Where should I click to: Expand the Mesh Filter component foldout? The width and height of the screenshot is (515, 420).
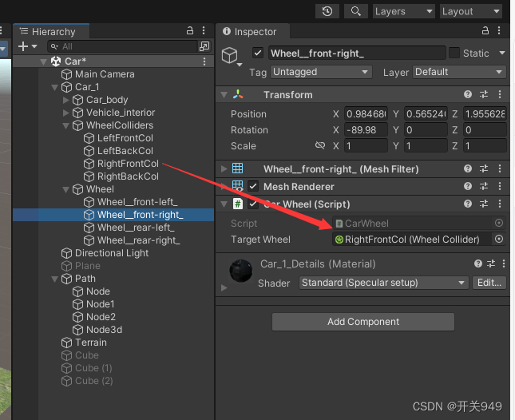point(224,169)
